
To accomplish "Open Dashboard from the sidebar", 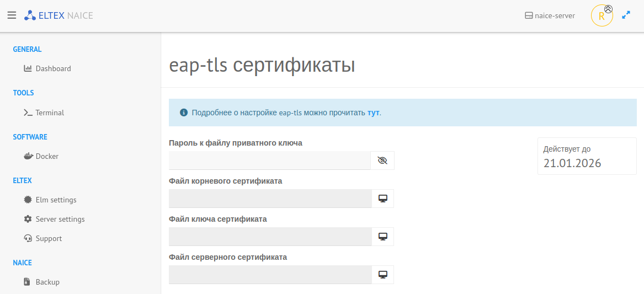I will [53, 68].
